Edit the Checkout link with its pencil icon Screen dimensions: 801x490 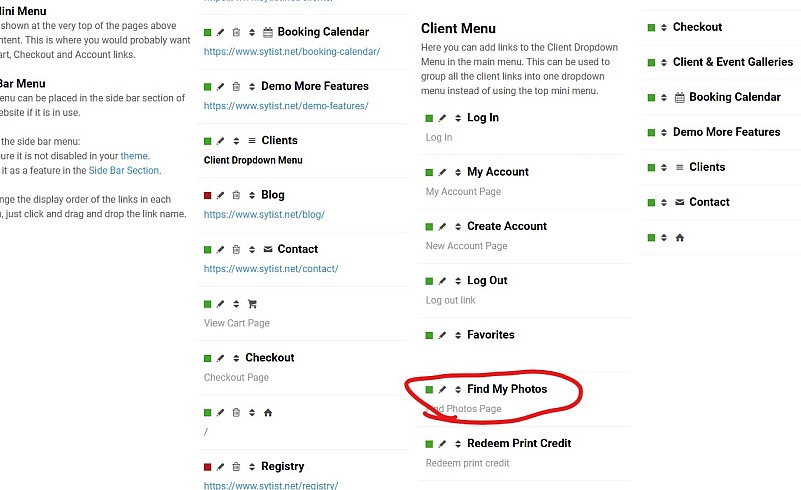(220, 358)
